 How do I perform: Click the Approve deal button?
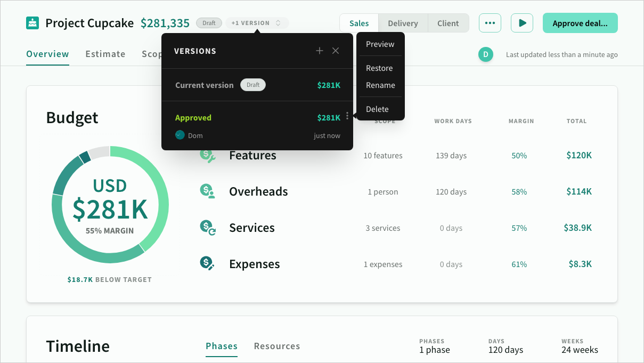(580, 23)
